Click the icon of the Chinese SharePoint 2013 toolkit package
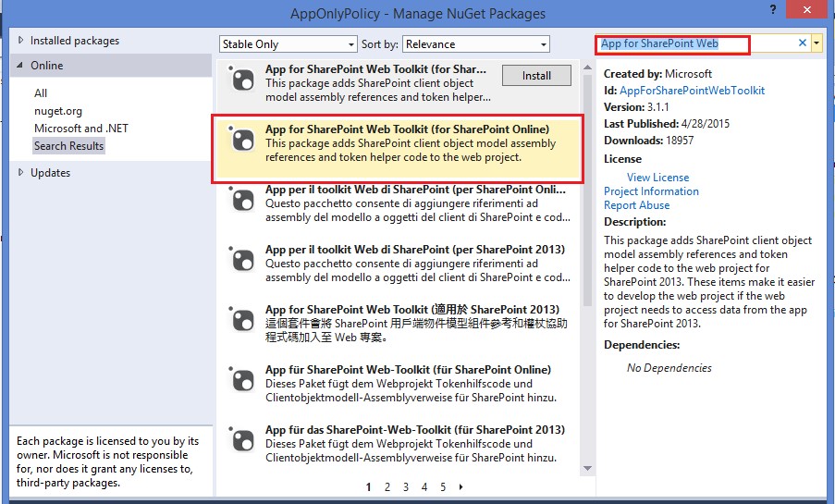 [x=243, y=321]
